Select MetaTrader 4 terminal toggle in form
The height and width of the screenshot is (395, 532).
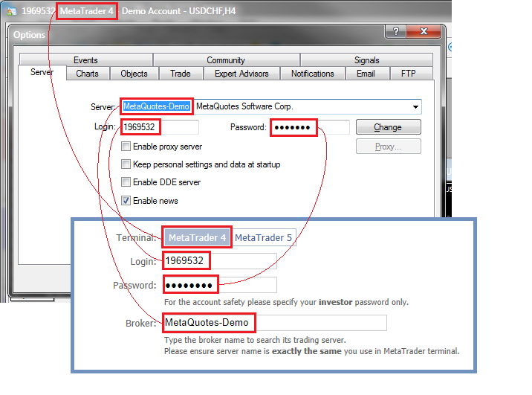click(x=197, y=237)
